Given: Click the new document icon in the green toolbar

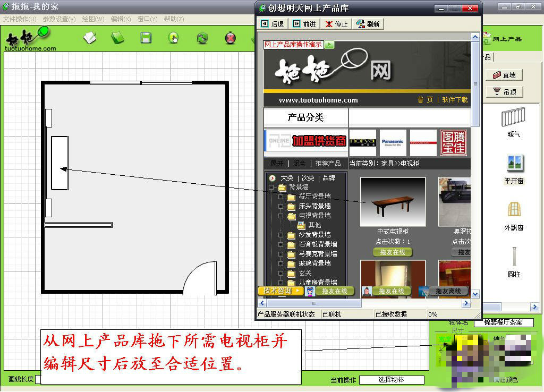Looking at the screenshot, I should coord(90,38).
